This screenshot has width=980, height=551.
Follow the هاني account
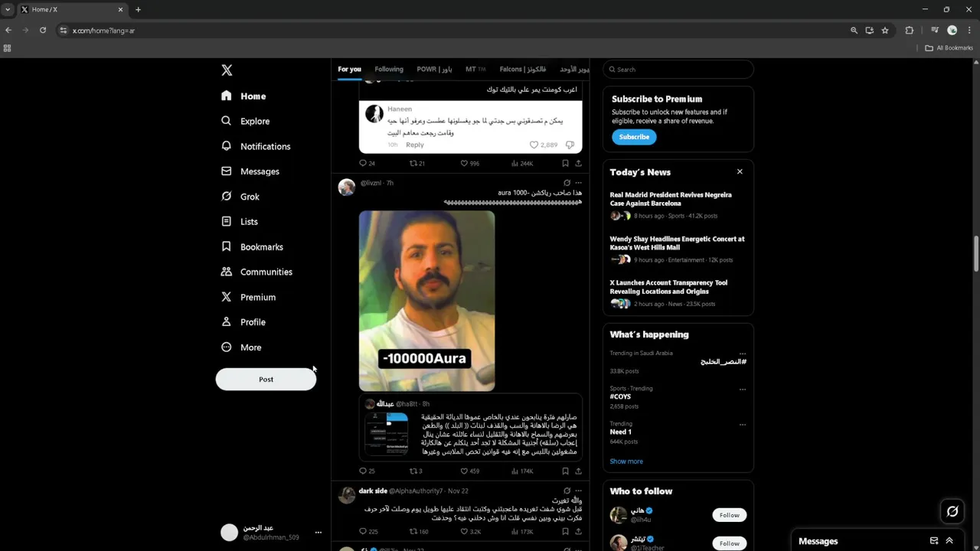(x=729, y=515)
